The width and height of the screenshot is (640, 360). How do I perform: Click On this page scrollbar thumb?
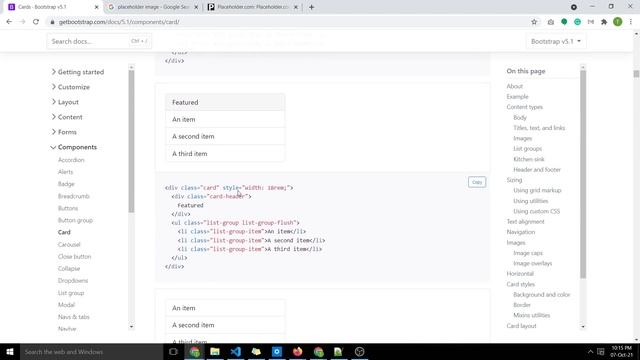583,174
